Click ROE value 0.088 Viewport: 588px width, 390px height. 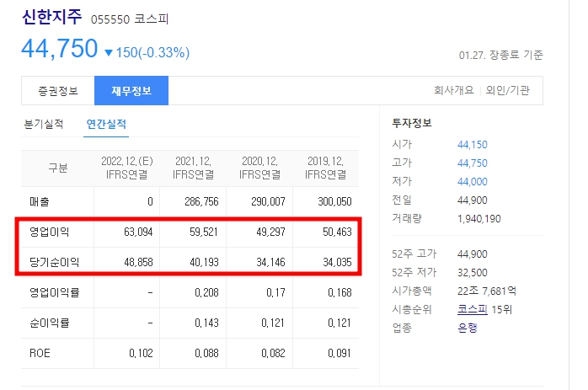click(206, 353)
